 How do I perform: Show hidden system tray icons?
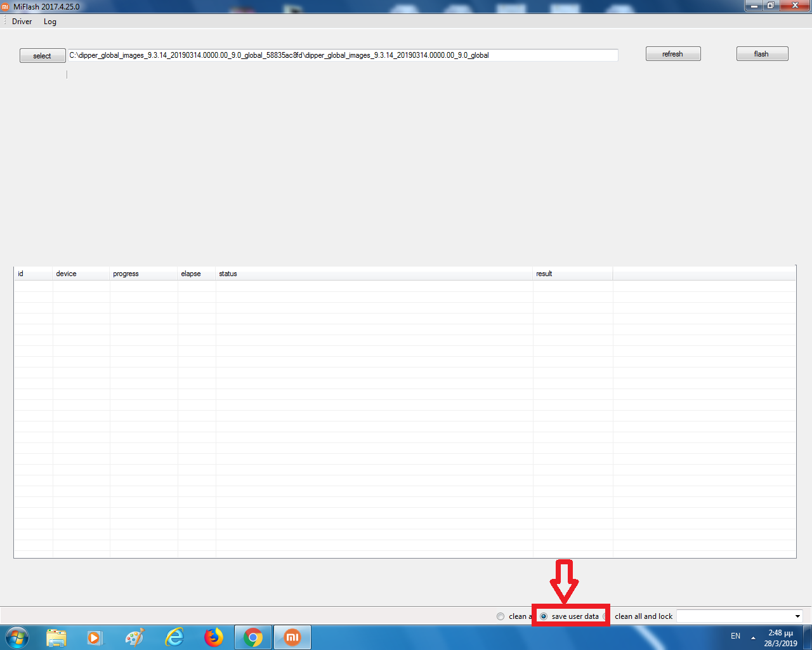click(x=753, y=637)
